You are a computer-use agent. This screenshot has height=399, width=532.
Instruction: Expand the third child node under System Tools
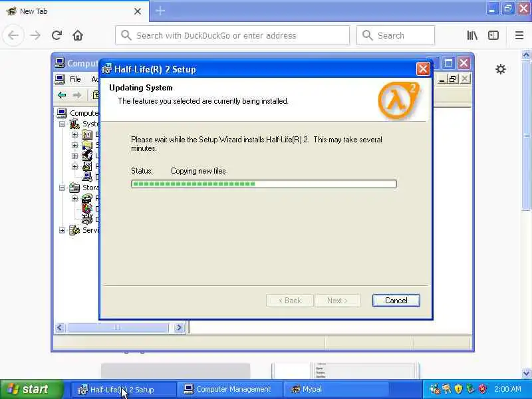74,156
